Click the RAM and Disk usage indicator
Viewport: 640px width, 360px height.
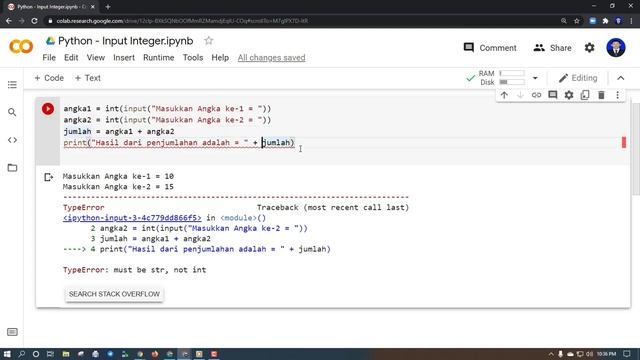click(501, 78)
